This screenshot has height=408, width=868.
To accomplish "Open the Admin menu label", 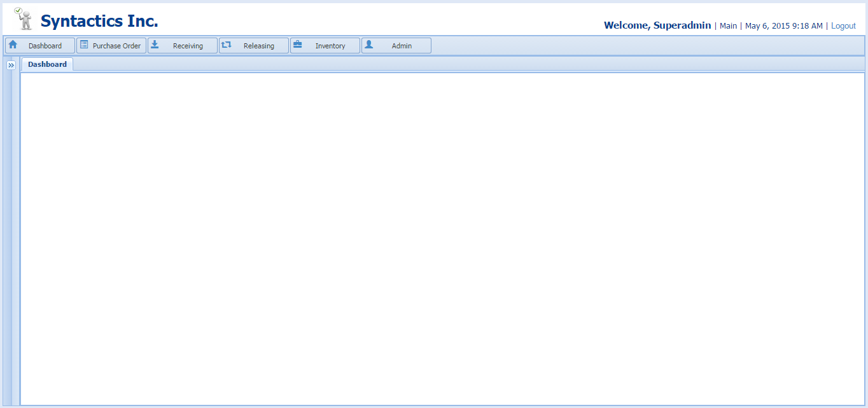I will (402, 46).
